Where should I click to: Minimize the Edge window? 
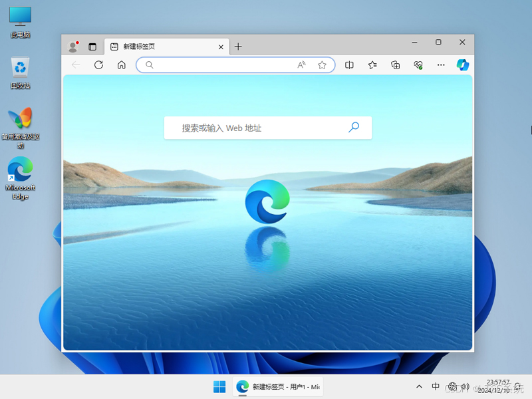[x=414, y=42]
